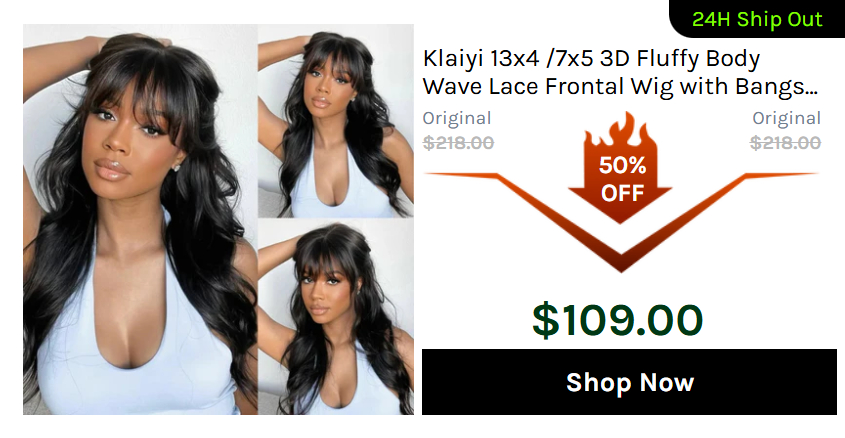Select the right Original label
Viewport: 845px width, 438px height.
tap(787, 118)
